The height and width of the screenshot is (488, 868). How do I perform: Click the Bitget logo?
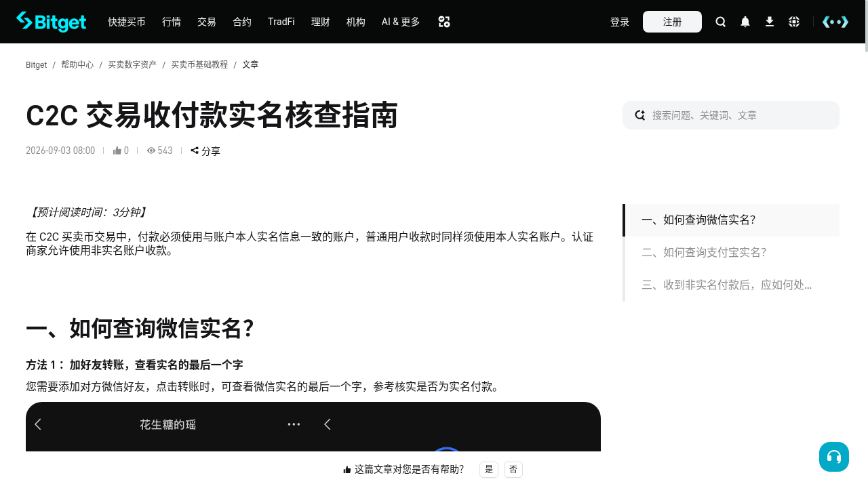51,22
